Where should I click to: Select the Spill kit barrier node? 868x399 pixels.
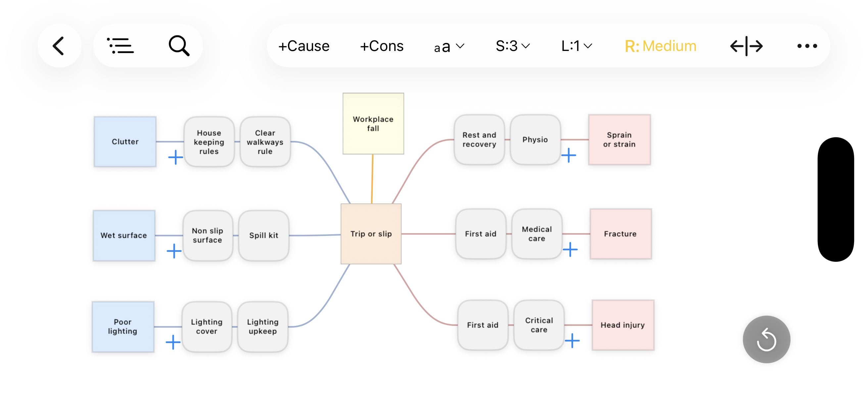(264, 235)
